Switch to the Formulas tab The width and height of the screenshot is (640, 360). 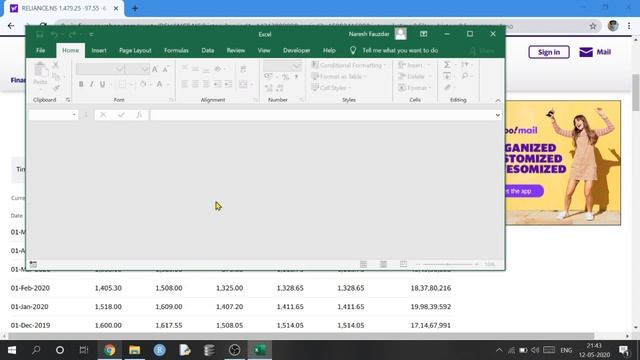click(x=176, y=50)
